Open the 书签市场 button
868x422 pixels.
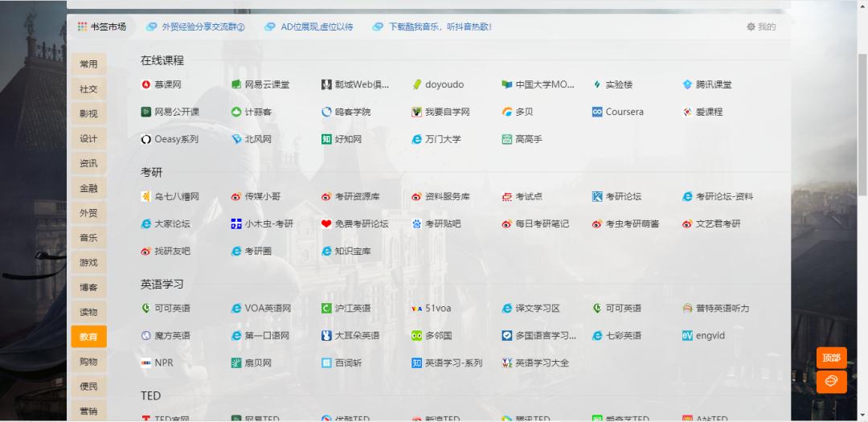pyautogui.click(x=102, y=27)
